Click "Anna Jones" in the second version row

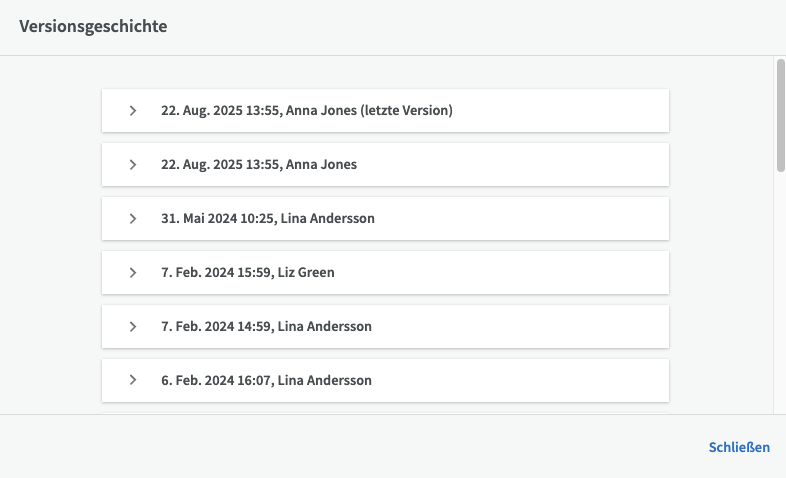pos(321,165)
